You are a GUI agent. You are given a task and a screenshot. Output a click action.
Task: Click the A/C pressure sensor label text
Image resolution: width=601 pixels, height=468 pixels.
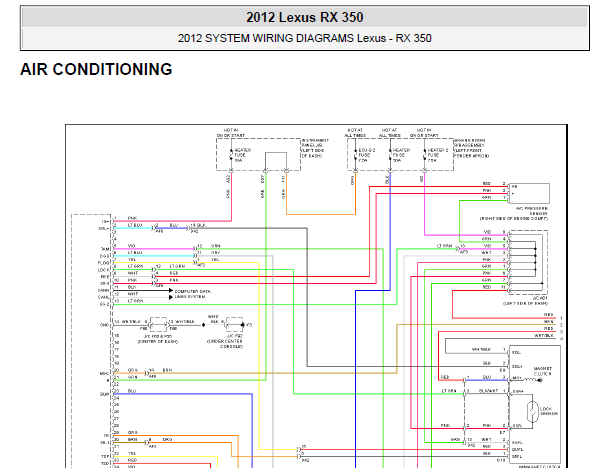point(514,213)
